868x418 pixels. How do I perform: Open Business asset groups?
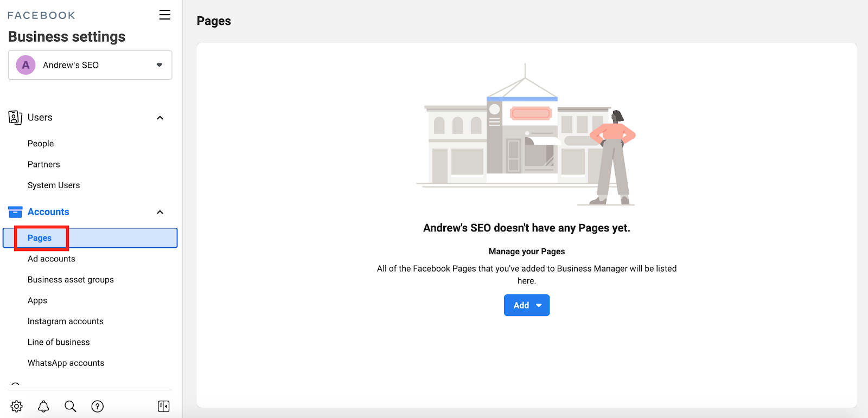click(x=71, y=280)
